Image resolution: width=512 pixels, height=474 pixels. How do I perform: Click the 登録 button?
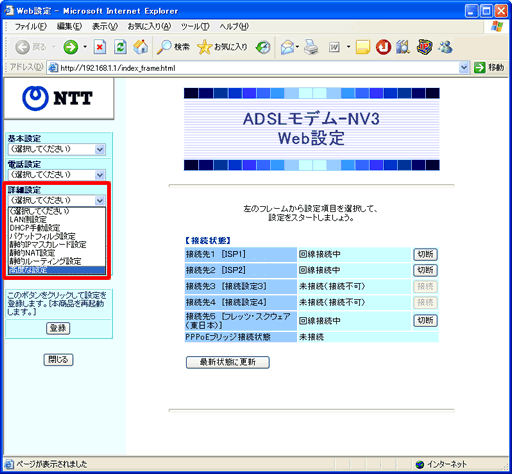click(x=58, y=328)
